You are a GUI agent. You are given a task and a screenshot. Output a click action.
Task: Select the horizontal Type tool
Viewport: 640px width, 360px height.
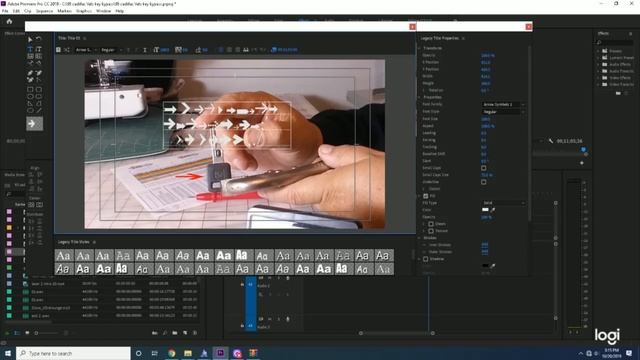(30, 49)
